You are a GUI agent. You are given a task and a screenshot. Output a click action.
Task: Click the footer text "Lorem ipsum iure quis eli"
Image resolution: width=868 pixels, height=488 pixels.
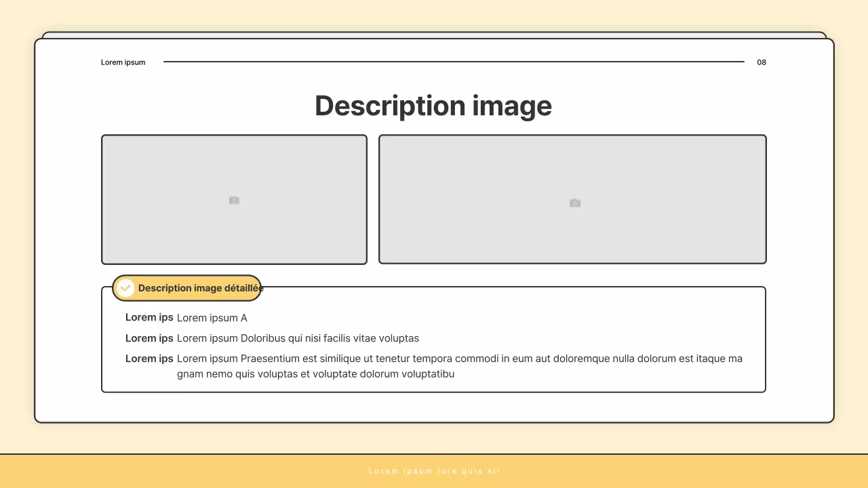pos(434,471)
